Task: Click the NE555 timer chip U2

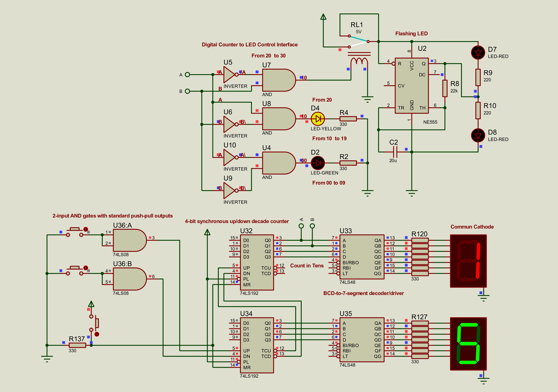Action: pos(412,86)
